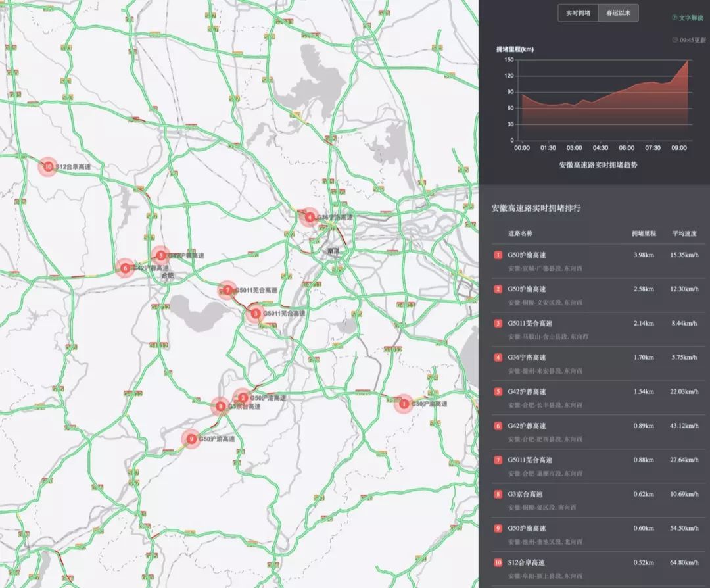This screenshot has height=588, width=710.
Task: Click map marker 8 on G3京台高速
Action: pyautogui.click(x=221, y=406)
